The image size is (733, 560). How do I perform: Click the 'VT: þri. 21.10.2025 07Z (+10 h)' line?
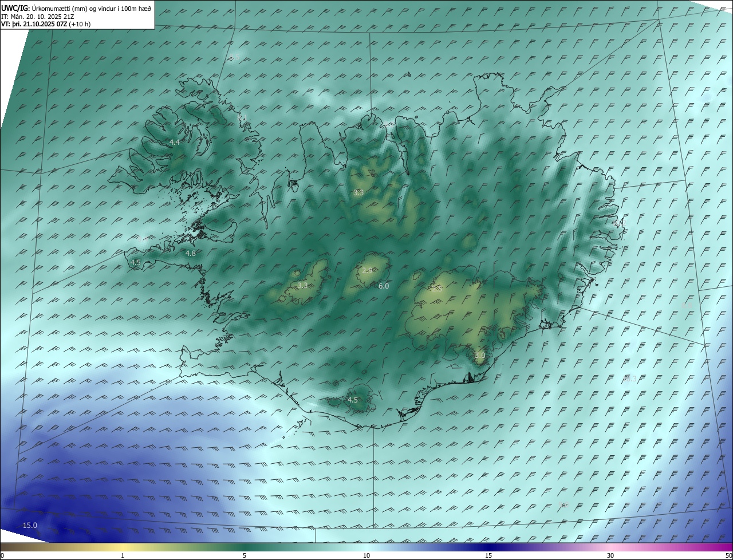pos(46,24)
